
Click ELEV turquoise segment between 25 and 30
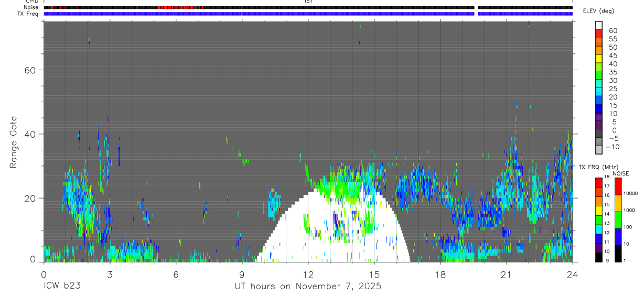599,84
